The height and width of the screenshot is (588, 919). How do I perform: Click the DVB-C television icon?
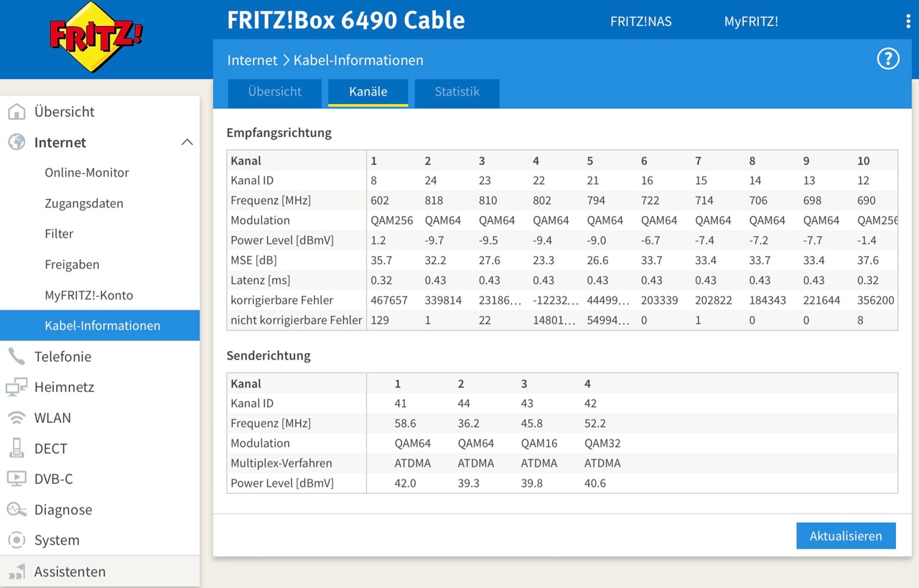17,479
